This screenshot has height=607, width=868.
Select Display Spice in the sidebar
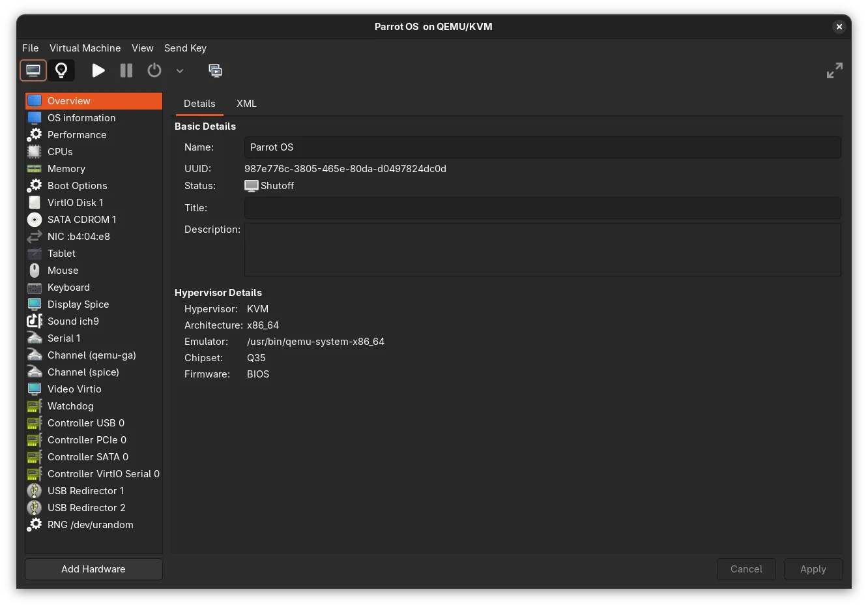coord(94,304)
